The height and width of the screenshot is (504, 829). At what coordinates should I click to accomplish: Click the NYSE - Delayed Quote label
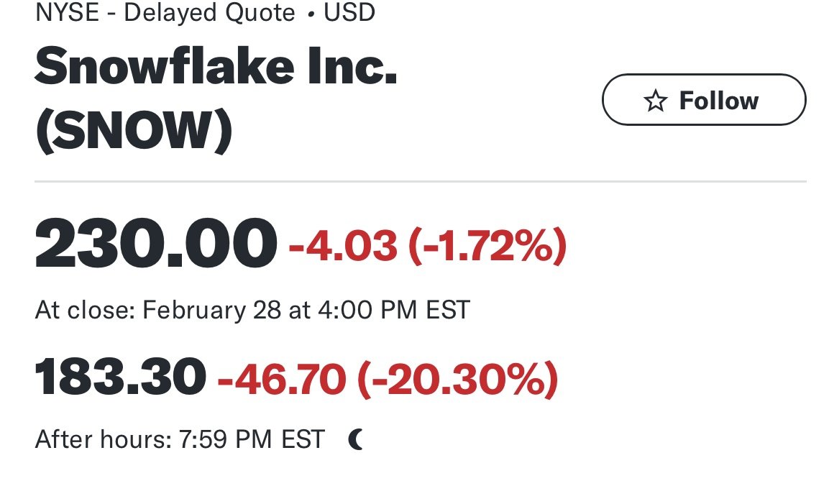pyautogui.click(x=165, y=12)
